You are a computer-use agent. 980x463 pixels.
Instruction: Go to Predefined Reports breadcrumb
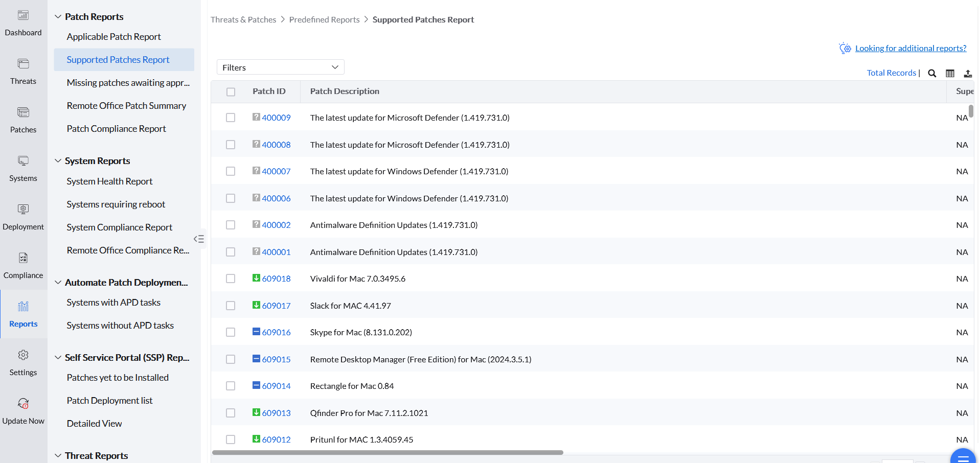tap(324, 19)
